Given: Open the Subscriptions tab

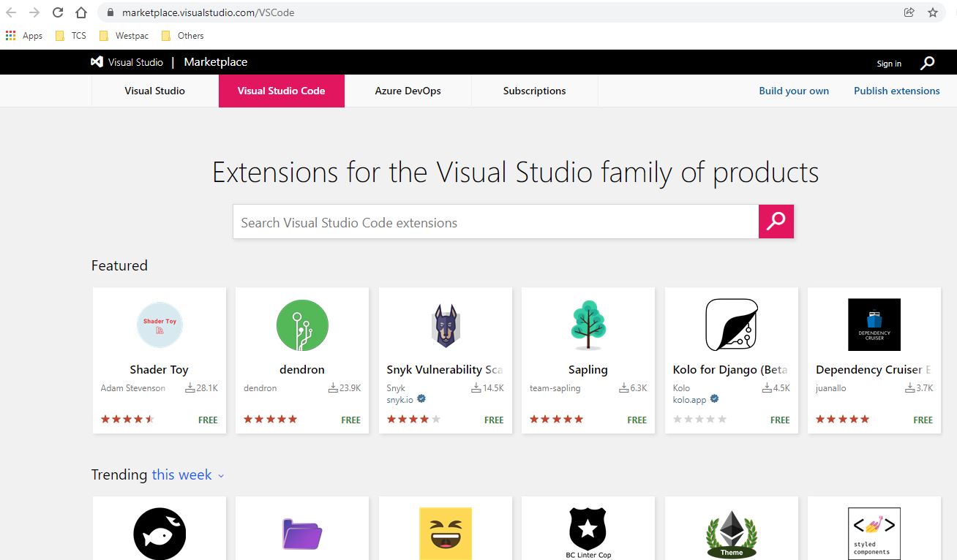Looking at the screenshot, I should coord(534,91).
